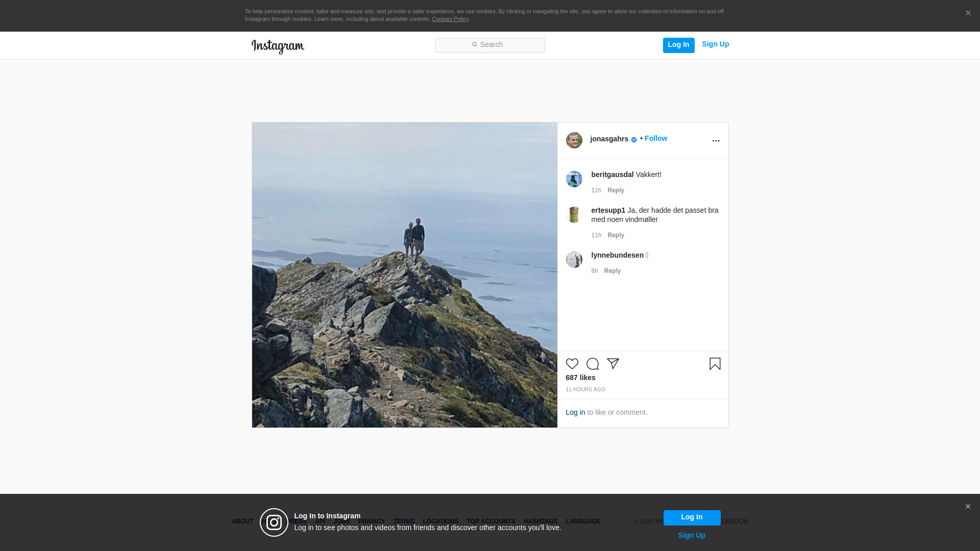The width and height of the screenshot is (980, 551).
Task: Open lynnebundesen username link
Action: (618, 255)
